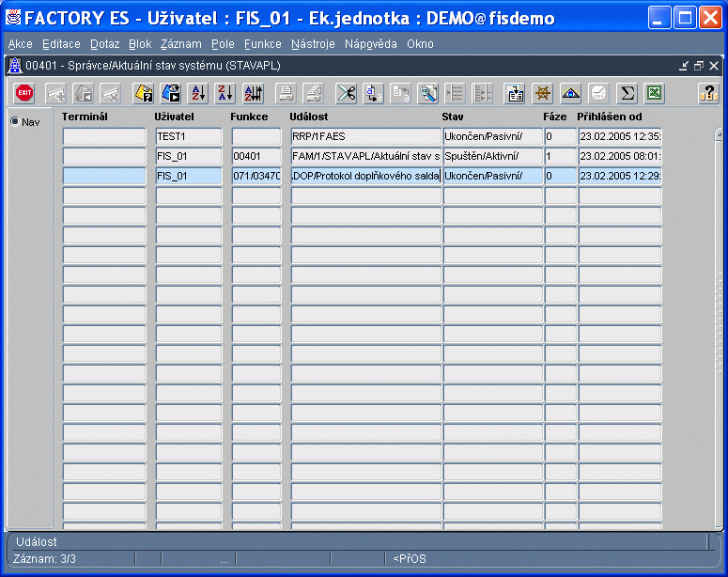Click the execute query icon with play arrow
Viewport: 728px width, 577px height.
(171, 93)
